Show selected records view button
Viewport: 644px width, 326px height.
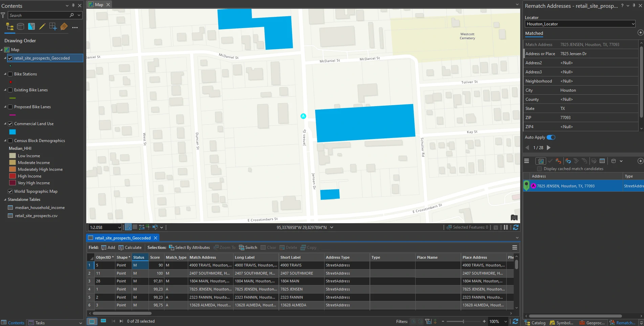[x=104, y=321]
